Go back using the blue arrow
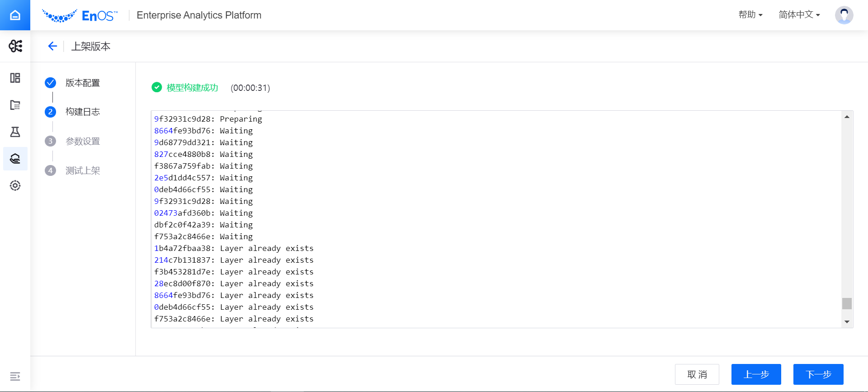868x392 pixels. point(52,46)
